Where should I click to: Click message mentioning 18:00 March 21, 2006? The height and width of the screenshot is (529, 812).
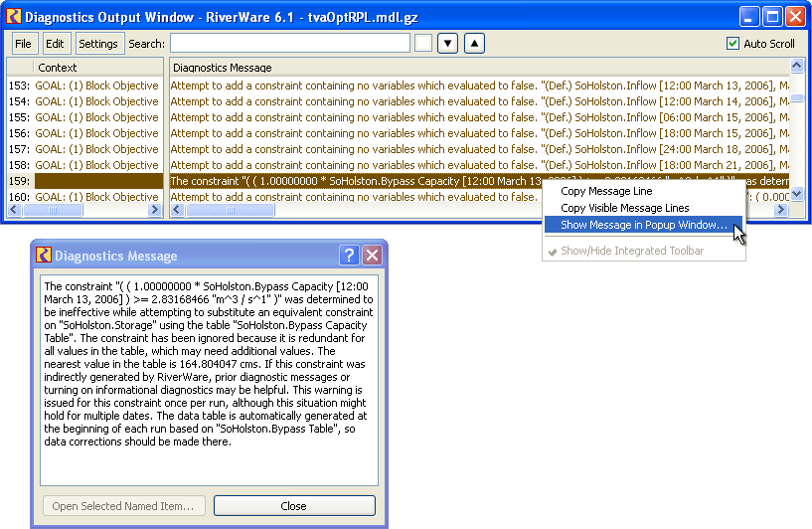click(479, 165)
